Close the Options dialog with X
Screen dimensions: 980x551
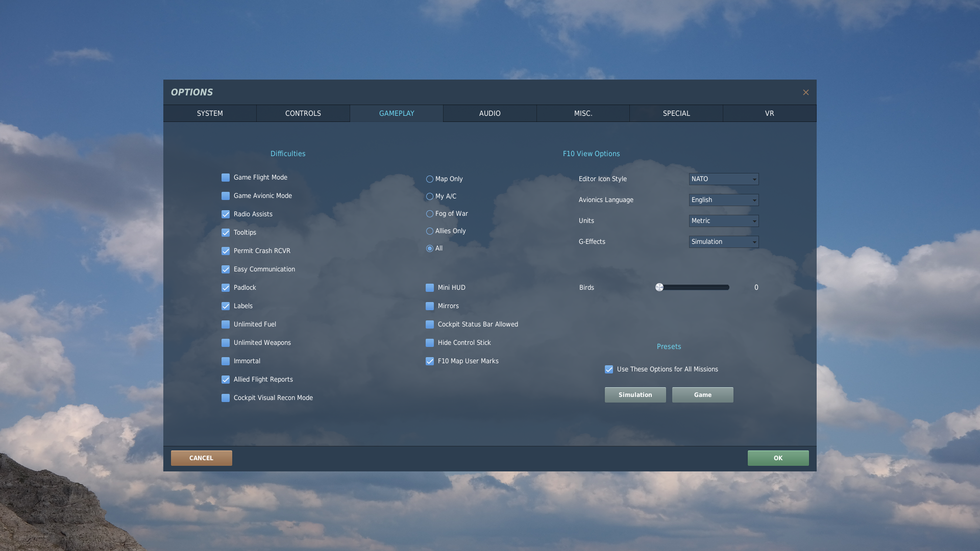coord(805,92)
